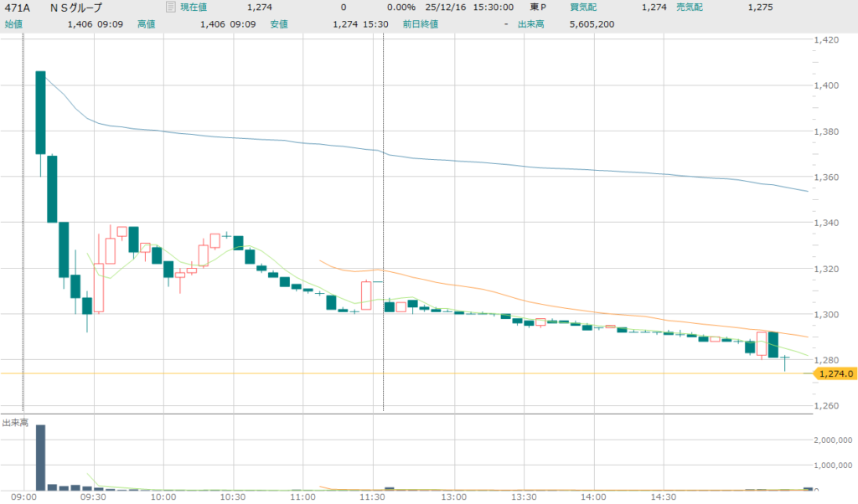Click the 5,605,200 volume value
Image resolution: width=858 pixels, height=504 pixels.
click(591, 24)
